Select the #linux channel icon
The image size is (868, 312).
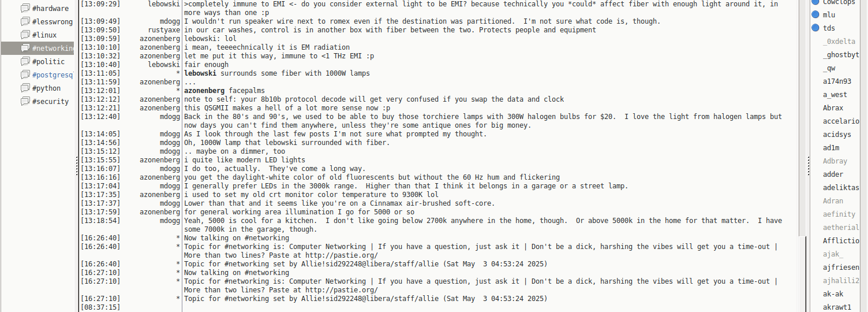(x=25, y=35)
